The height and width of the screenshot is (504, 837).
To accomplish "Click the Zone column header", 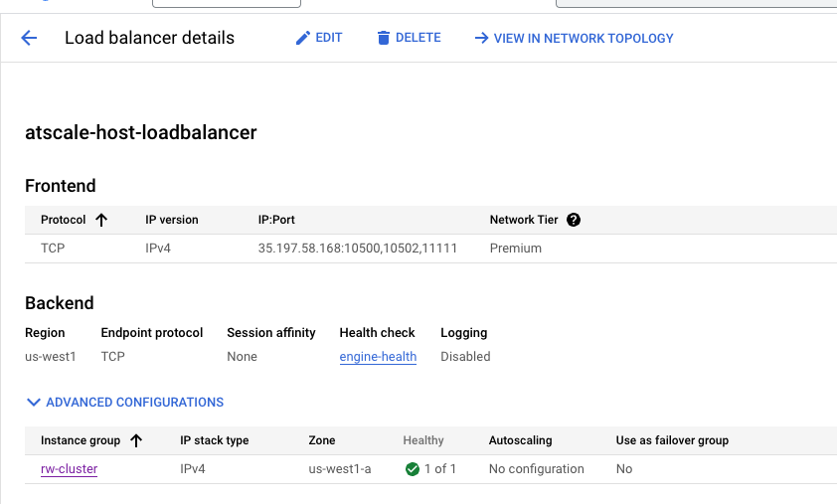I will pos(322,440).
